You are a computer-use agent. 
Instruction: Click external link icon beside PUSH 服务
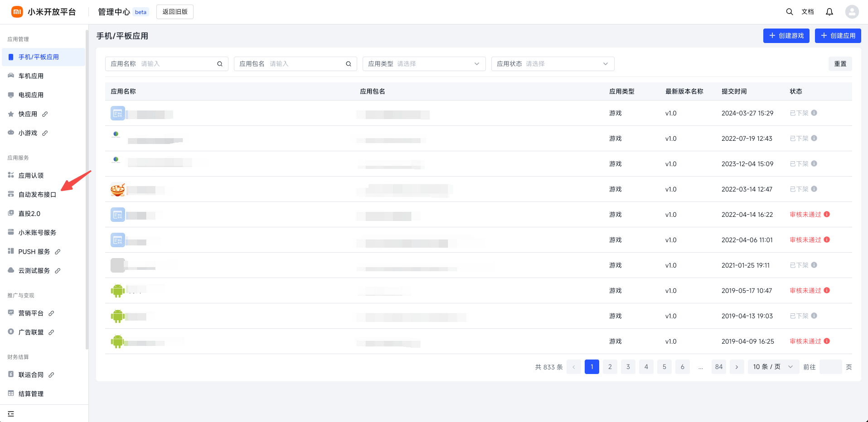pyautogui.click(x=58, y=252)
